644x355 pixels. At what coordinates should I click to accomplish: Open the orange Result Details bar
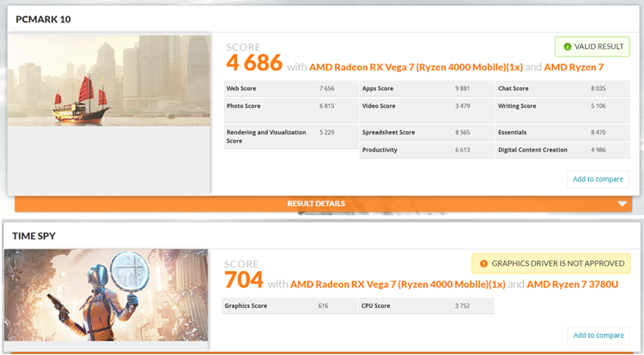[x=323, y=204]
